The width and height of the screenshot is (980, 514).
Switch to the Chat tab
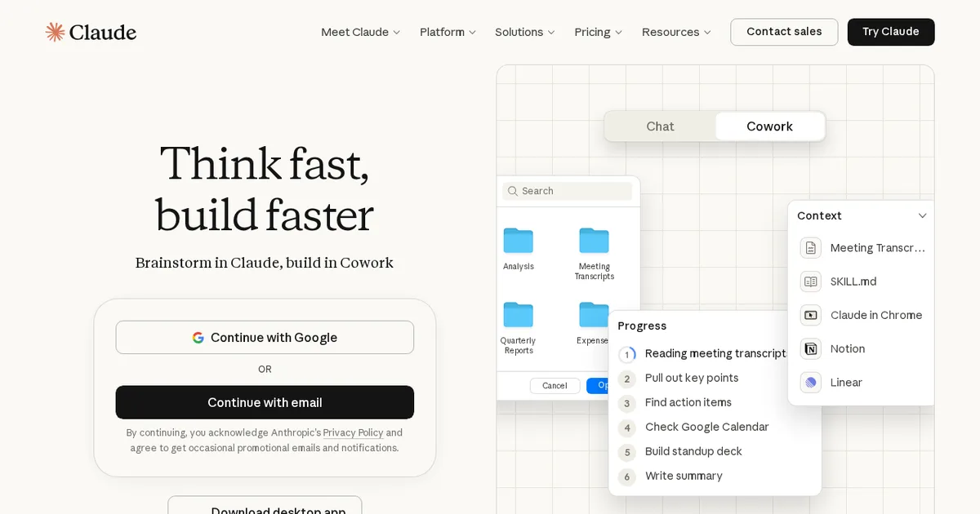[x=660, y=126]
